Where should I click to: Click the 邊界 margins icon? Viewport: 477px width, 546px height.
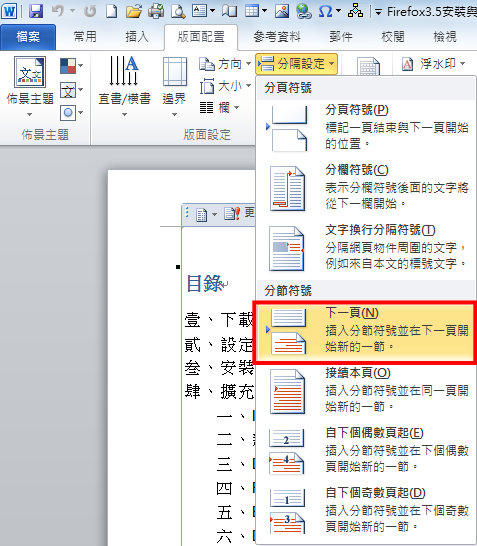pos(174,87)
